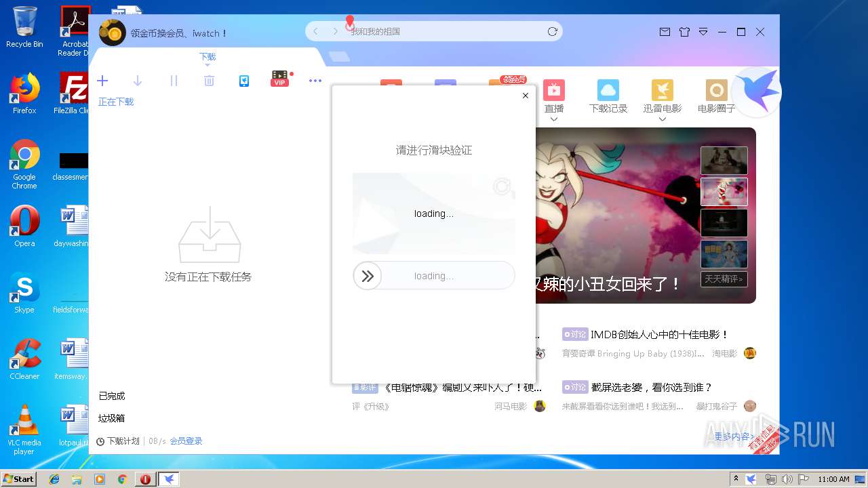Image resolution: width=868 pixels, height=488 pixels.
Task: Click the 会员登录 member login link
Action: (x=186, y=441)
